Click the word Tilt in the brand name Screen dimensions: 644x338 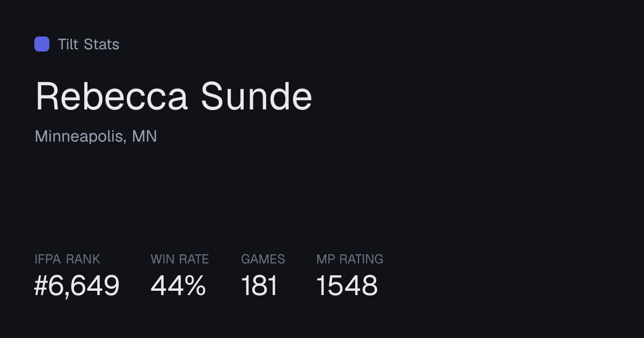(68, 44)
